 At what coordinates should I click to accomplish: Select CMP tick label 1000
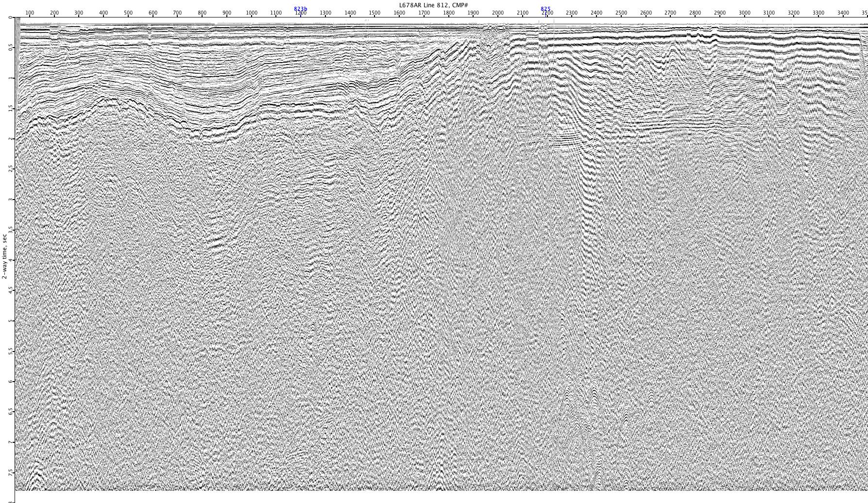(251, 13)
